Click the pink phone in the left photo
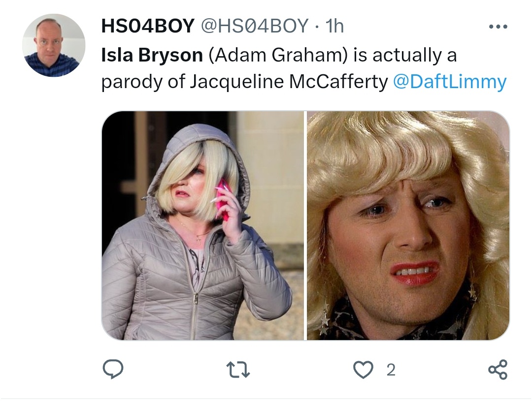Image resolution: width=532 pixels, height=407 pixels. (x=223, y=199)
